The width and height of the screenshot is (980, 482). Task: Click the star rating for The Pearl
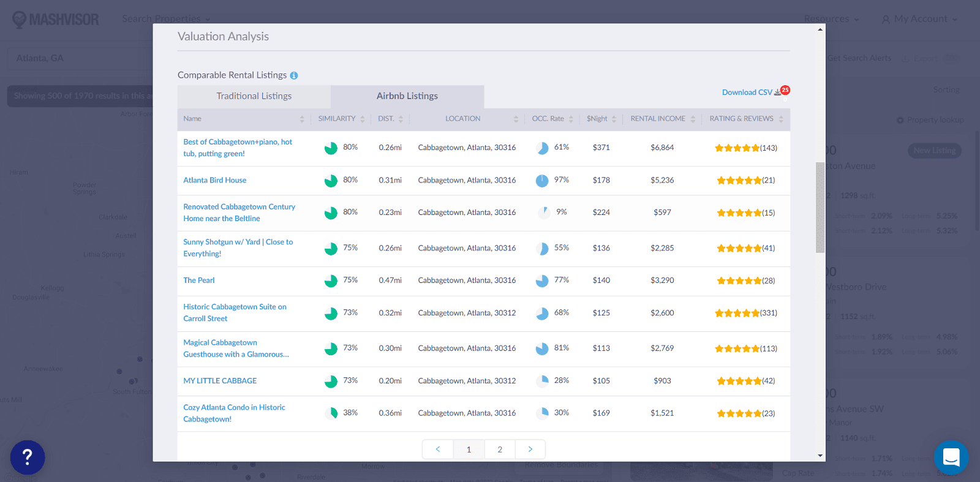[739, 281]
